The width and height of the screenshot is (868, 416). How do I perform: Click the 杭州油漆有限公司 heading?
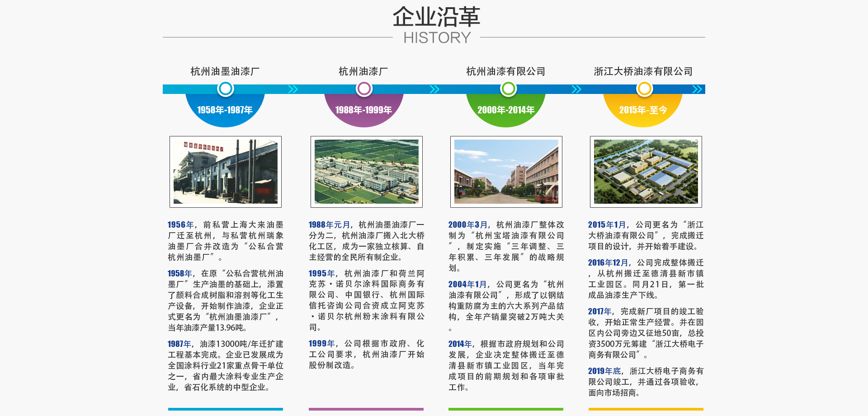(x=506, y=71)
